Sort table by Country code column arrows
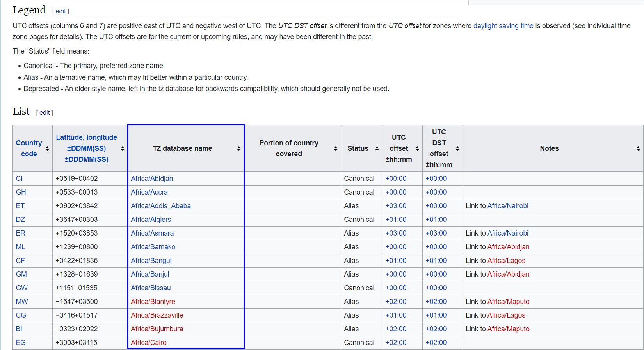 (x=47, y=149)
